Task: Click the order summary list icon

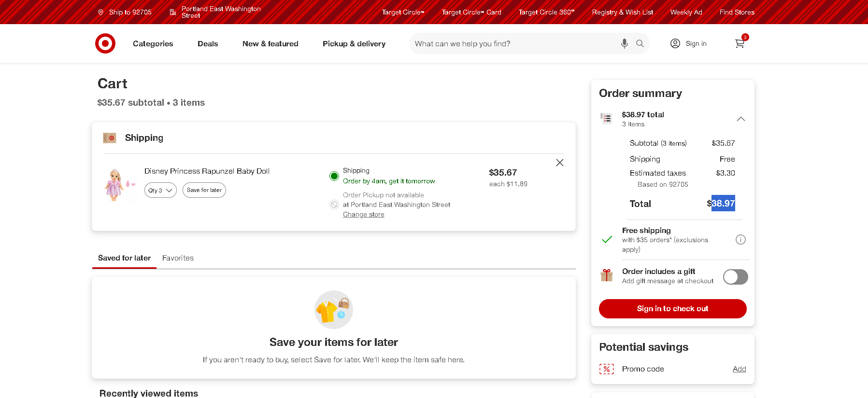Action: click(x=606, y=118)
